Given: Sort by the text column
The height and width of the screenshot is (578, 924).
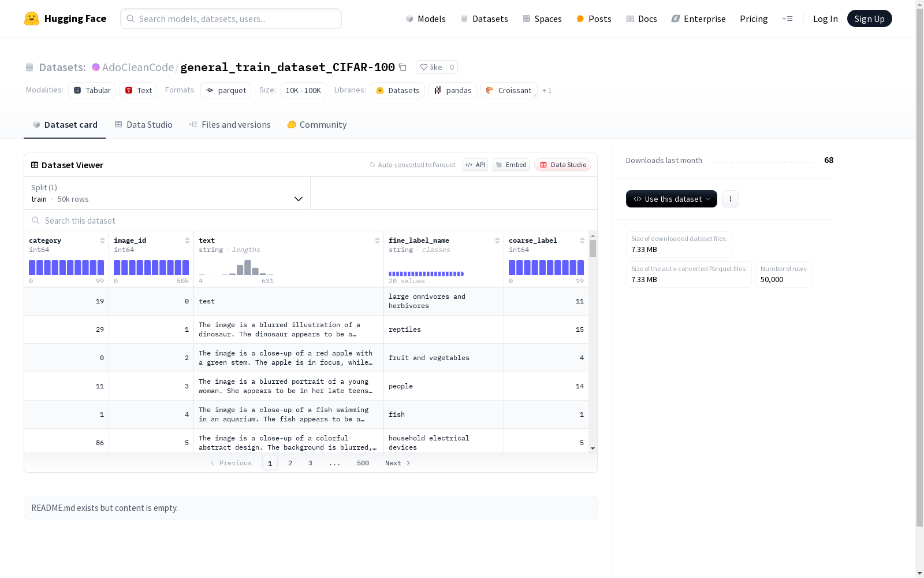Looking at the screenshot, I should (377, 240).
